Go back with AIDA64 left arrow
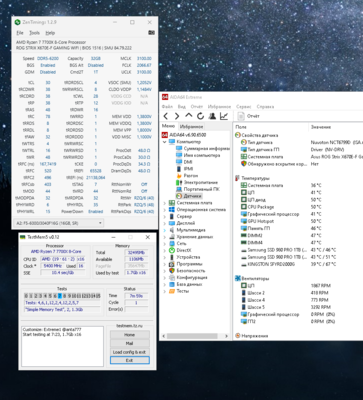 tap(166, 116)
